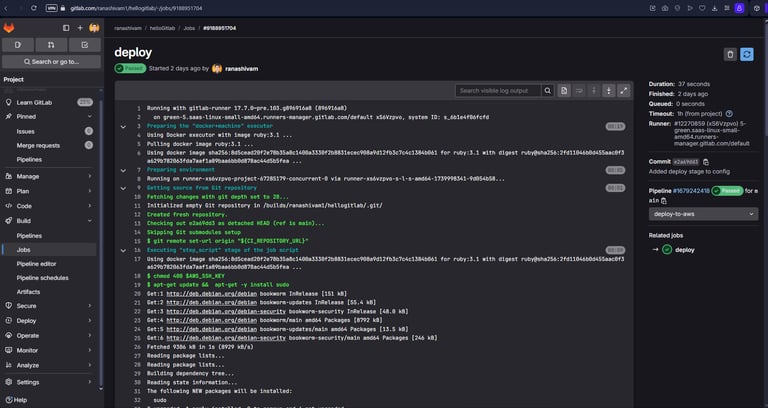Erase job log with trash button

pyautogui.click(x=730, y=54)
